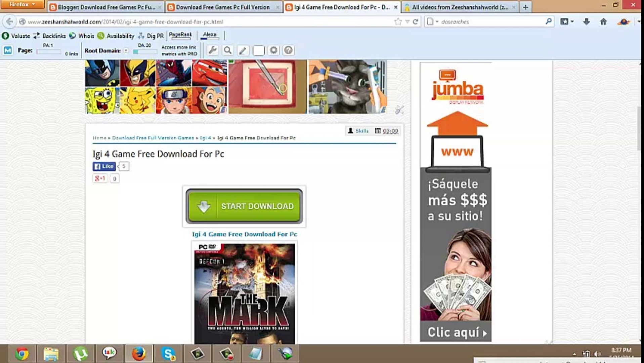Open the MozBar wrench tools icon

(212, 50)
